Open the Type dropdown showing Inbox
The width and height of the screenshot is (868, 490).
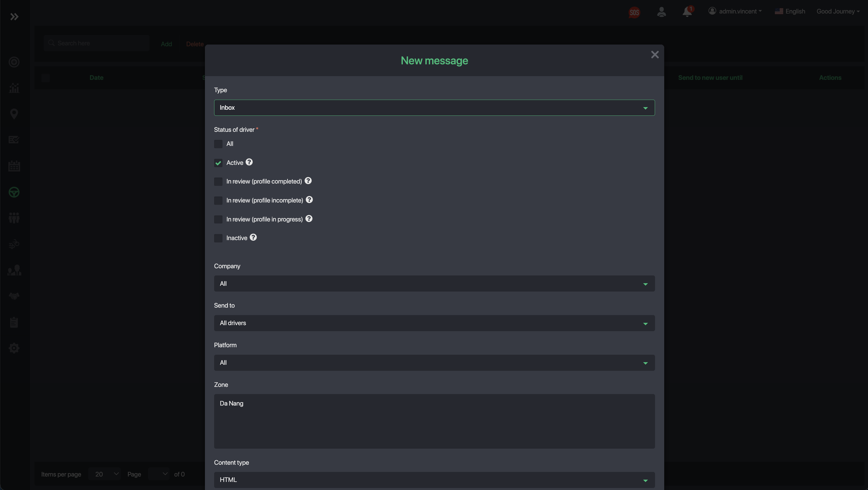434,108
